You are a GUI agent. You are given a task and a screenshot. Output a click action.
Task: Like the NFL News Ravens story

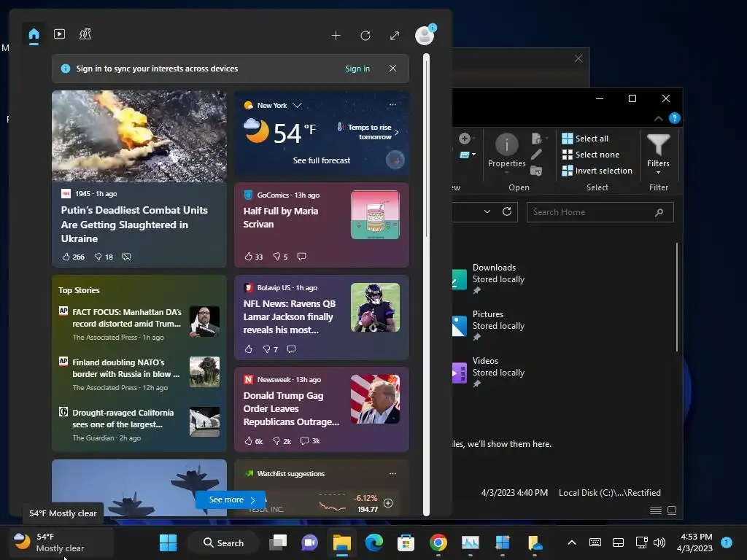click(248, 349)
